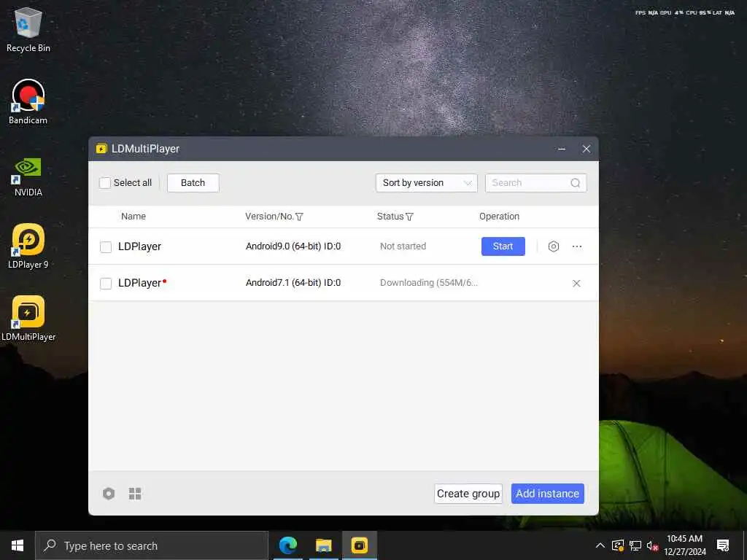The height and width of the screenshot is (560, 747).
Task: Close the LDMultiPlayer window
Action: 587,149
